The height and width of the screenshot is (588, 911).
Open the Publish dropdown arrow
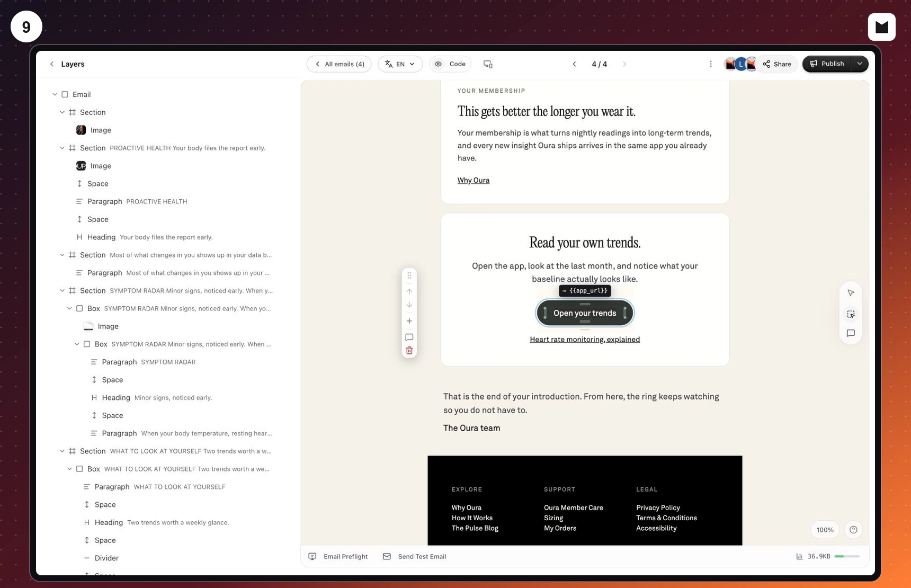point(860,64)
